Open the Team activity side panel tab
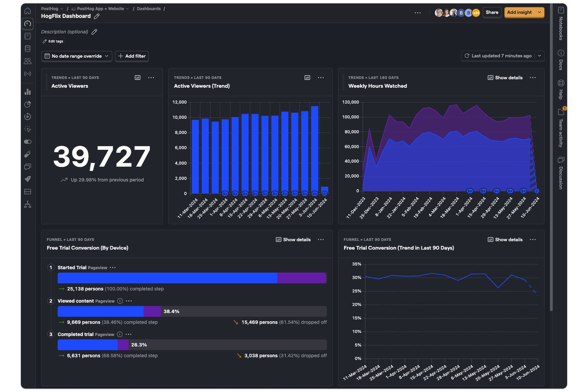The image size is (588, 392). point(561,128)
